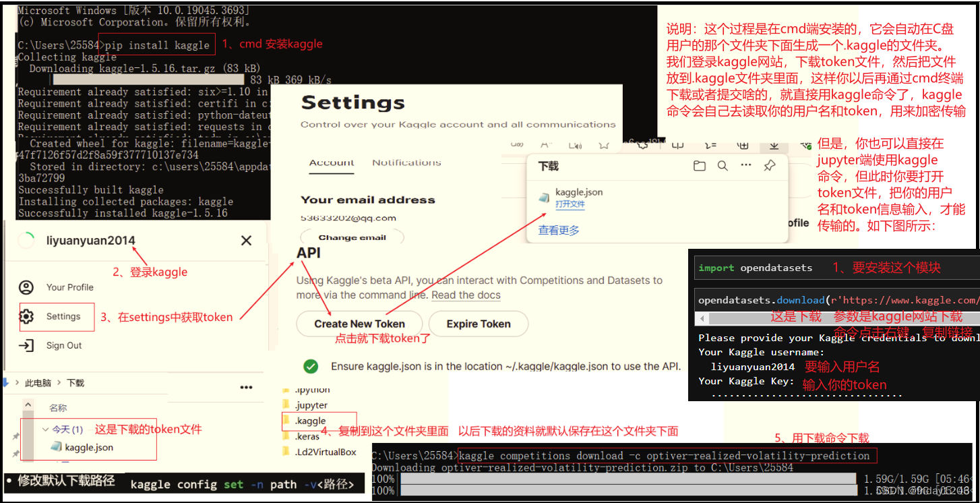
Task: Click the user avatar circle beside liyuanyuan2014
Action: pyautogui.click(x=26, y=241)
